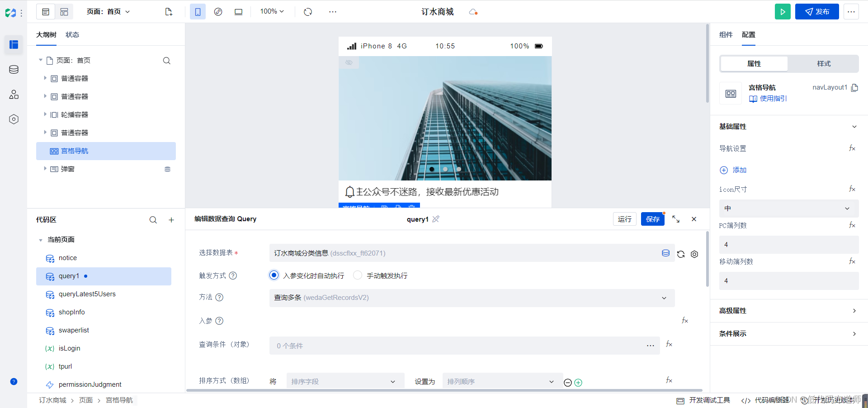Screen dimensions: 868x408
Task: Toggle fx expression for 入参
Action: pyautogui.click(x=685, y=321)
